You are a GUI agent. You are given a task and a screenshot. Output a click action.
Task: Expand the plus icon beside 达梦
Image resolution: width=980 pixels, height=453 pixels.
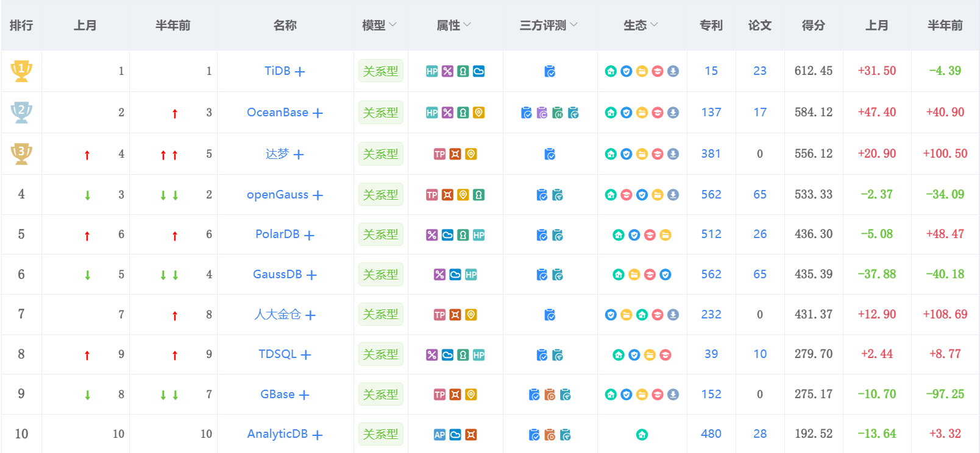coord(299,155)
